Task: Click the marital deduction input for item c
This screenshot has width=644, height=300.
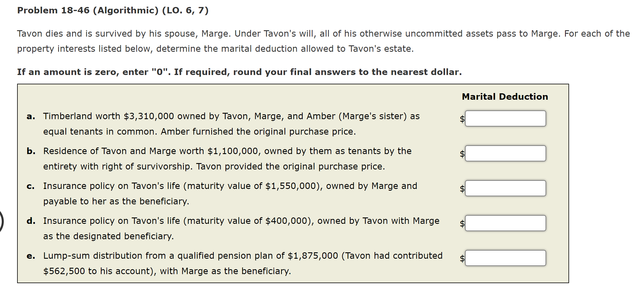Action: point(505,188)
